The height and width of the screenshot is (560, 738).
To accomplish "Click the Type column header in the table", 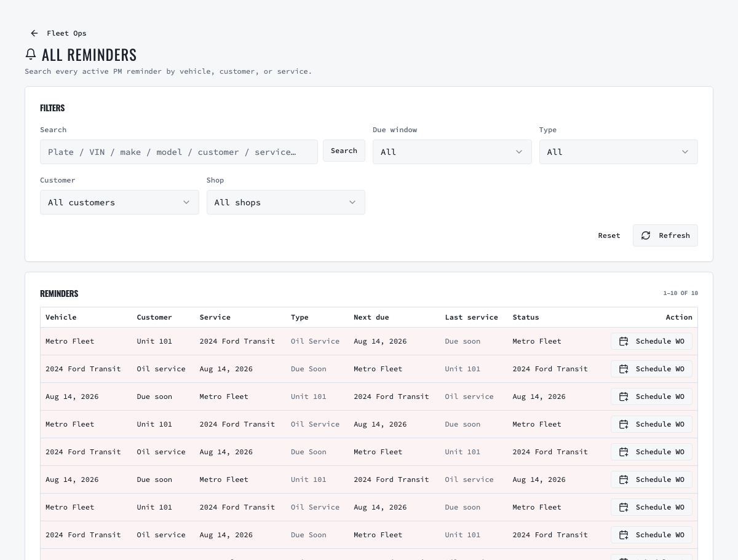I will (x=300, y=317).
